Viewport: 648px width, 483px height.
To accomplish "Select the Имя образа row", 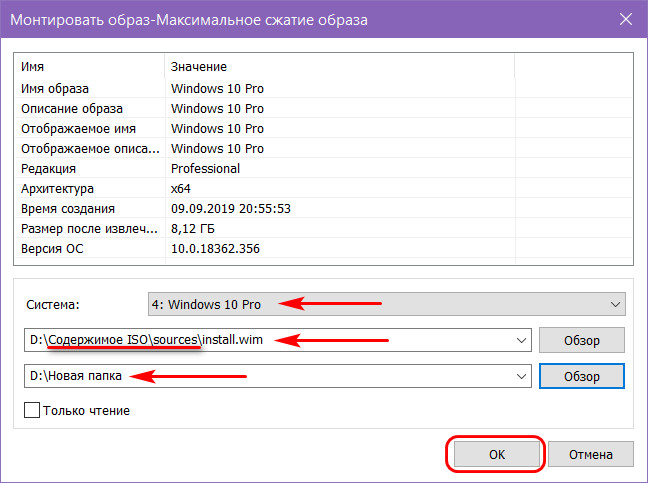I will pyautogui.click(x=323, y=88).
